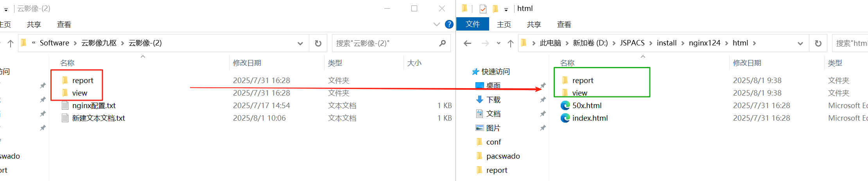Refresh the html folder view
The height and width of the screenshot is (181, 868).
pos(818,43)
